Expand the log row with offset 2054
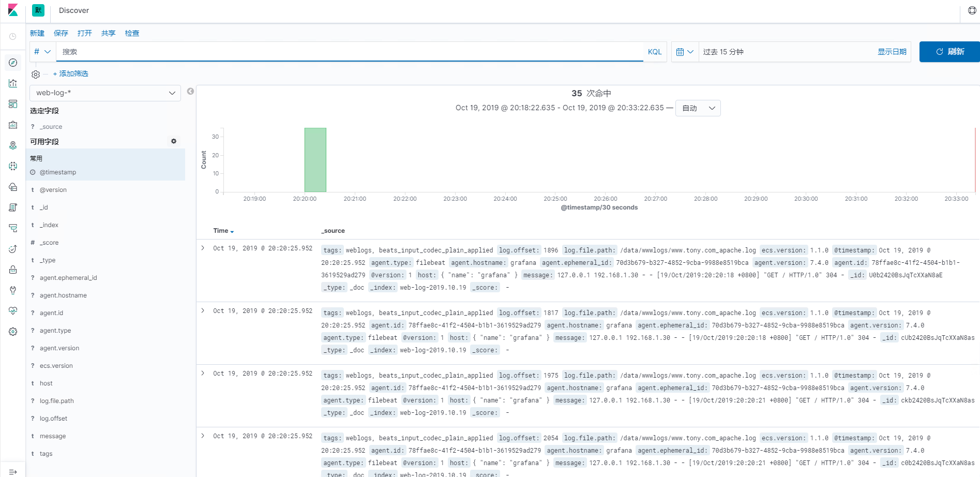This screenshot has width=980, height=477. tap(203, 436)
